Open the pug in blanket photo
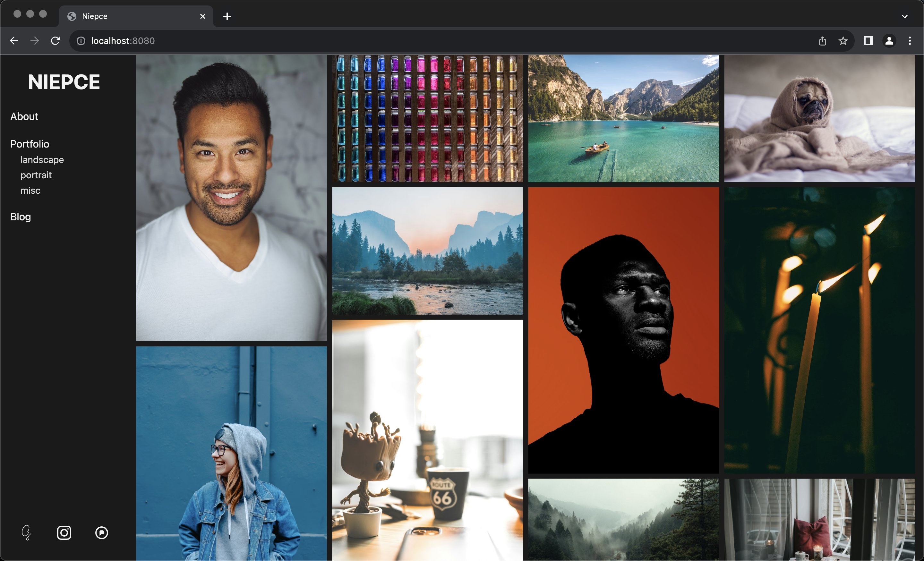Image resolution: width=924 pixels, height=561 pixels. click(819, 118)
